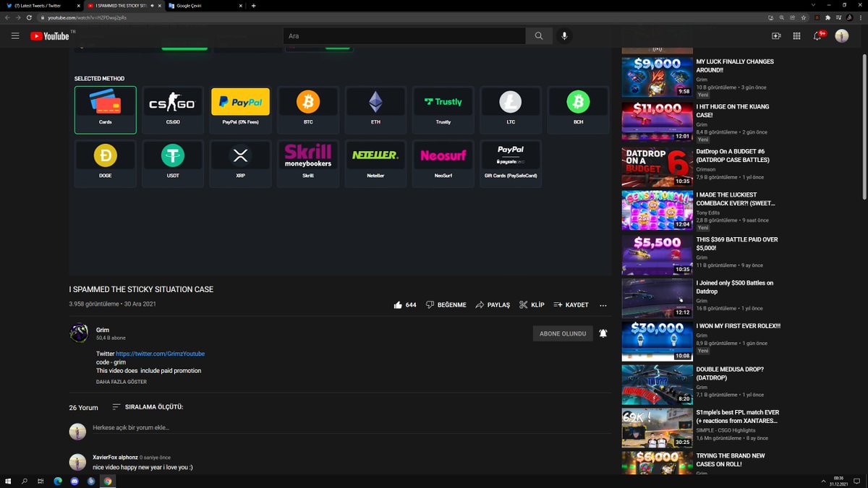Open commenter XavierFox alphonz's name
Screen dimensions: 868x488
(x=115, y=457)
